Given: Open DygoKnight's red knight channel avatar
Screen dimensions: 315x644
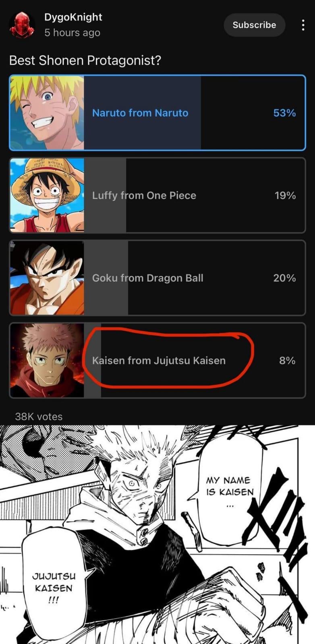Looking at the screenshot, I should (x=22, y=25).
